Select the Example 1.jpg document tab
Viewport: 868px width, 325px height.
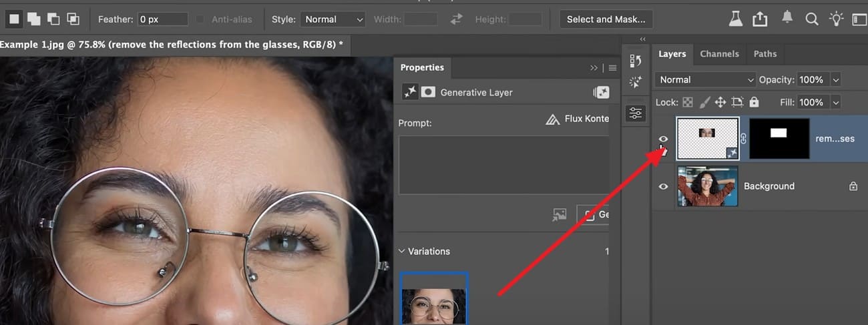coord(174,45)
